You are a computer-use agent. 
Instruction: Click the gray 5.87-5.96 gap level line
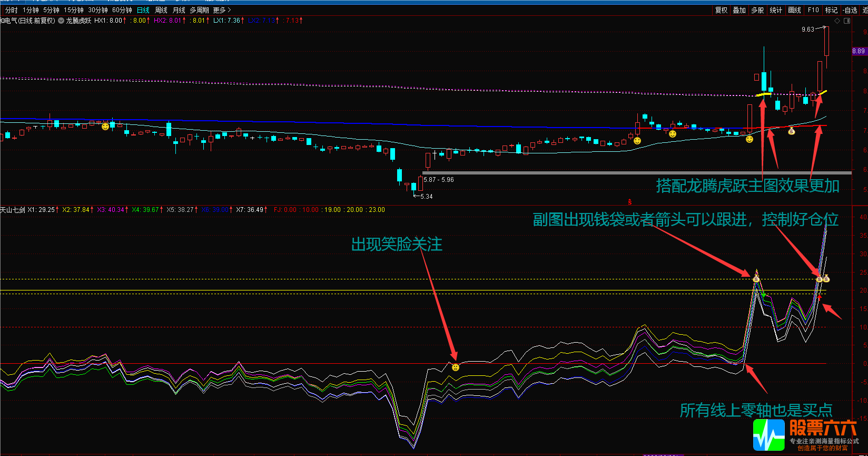click(x=637, y=172)
